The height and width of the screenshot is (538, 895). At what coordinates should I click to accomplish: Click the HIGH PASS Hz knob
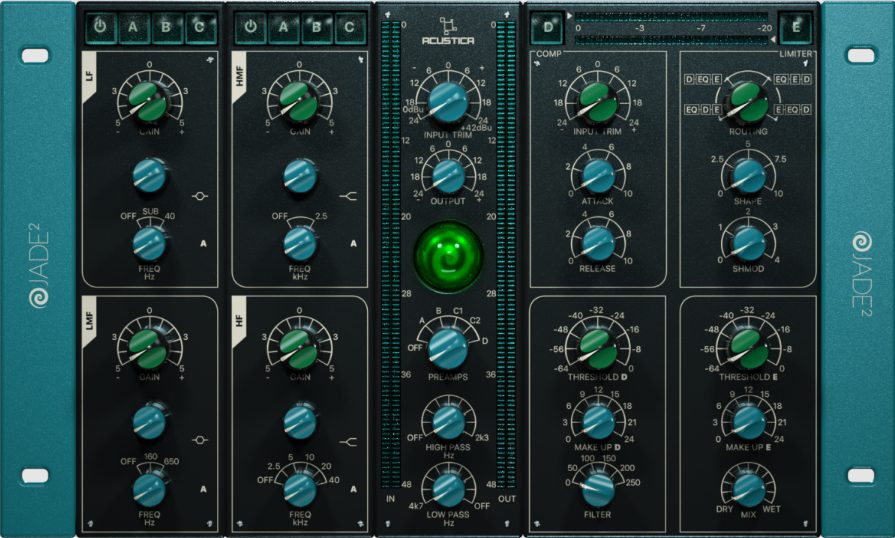pos(448,422)
